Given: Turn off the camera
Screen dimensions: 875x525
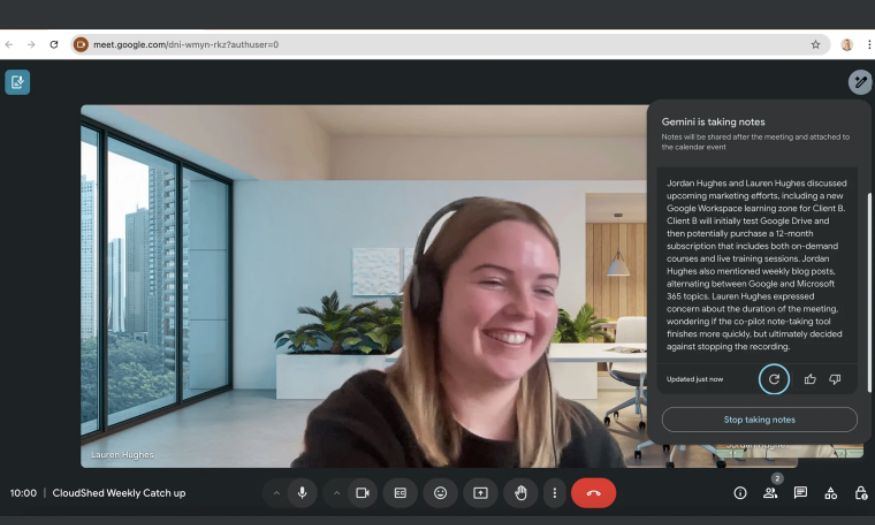Looking at the screenshot, I should point(363,493).
